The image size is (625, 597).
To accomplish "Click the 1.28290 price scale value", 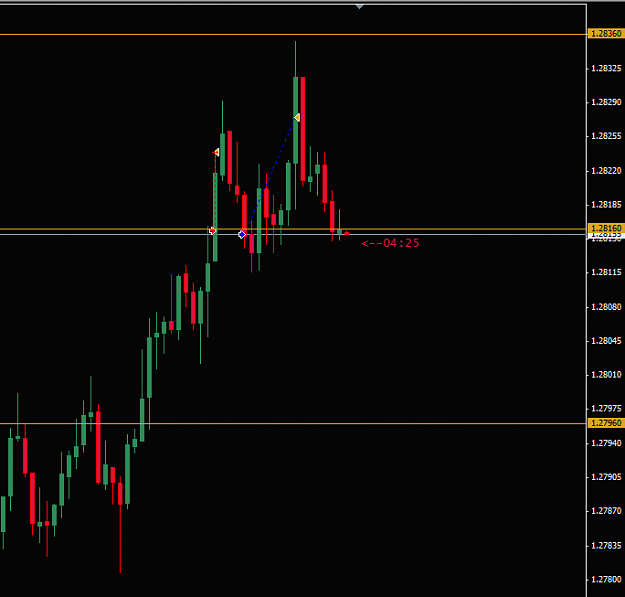I will 606,102.
